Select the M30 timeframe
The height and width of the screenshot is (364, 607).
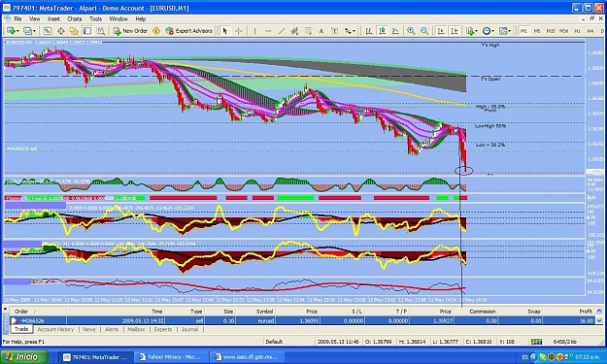tap(564, 31)
